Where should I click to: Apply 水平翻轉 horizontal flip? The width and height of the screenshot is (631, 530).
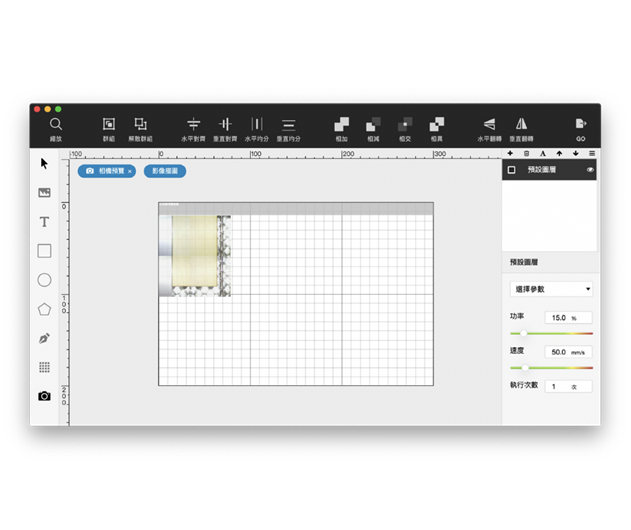click(x=489, y=124)
